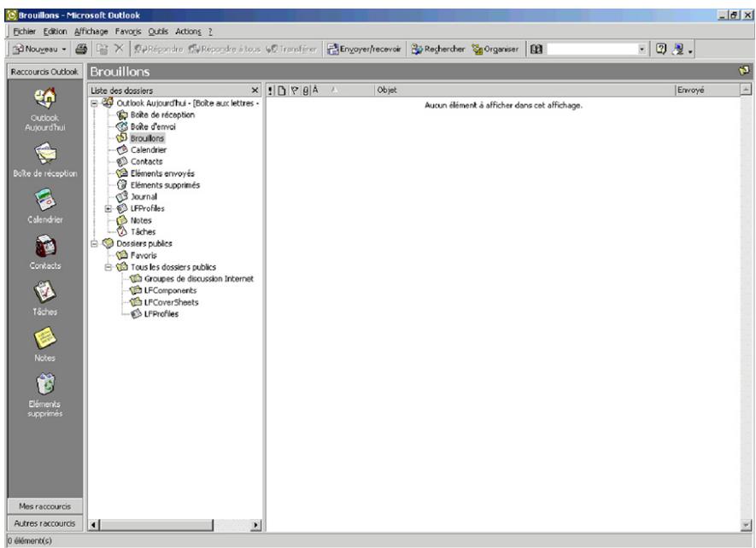Collapse the Outlook Aujourd'hui tree node
The height and width of the screenshot is (548, 756).
click(95, 103)
